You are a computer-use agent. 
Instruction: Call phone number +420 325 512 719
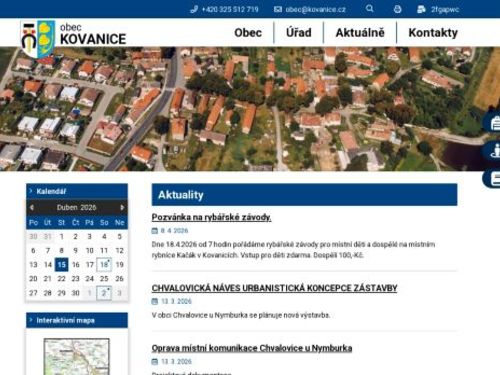230,9
